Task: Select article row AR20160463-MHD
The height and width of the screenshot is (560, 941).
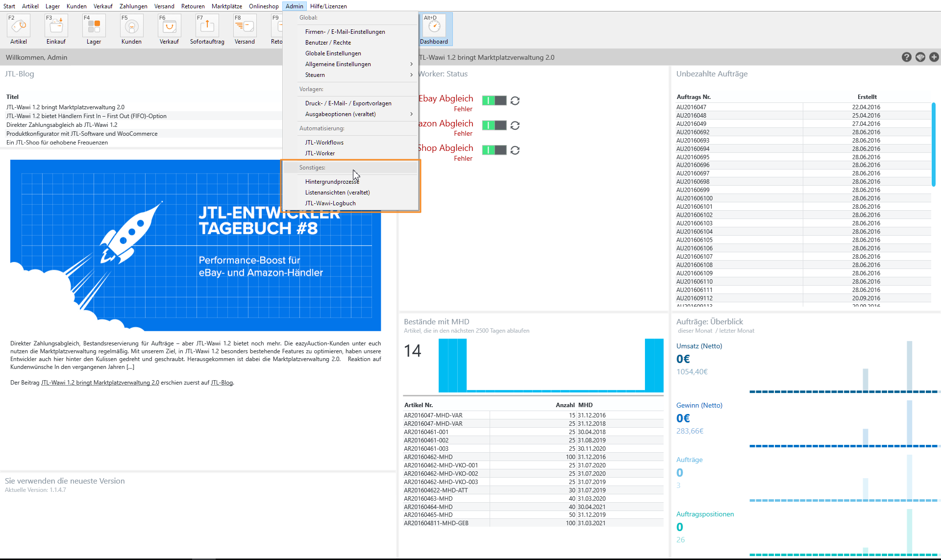Action: click(x=533, y=499)
